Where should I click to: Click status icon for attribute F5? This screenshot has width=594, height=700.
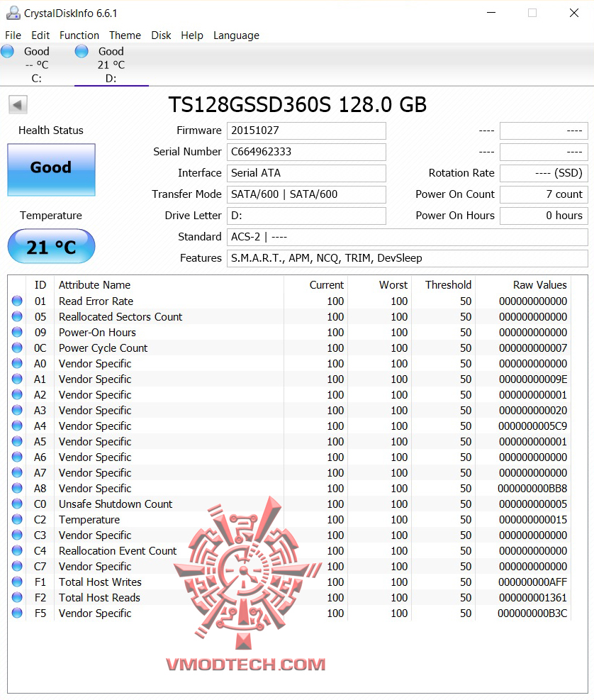pos(17,613)
